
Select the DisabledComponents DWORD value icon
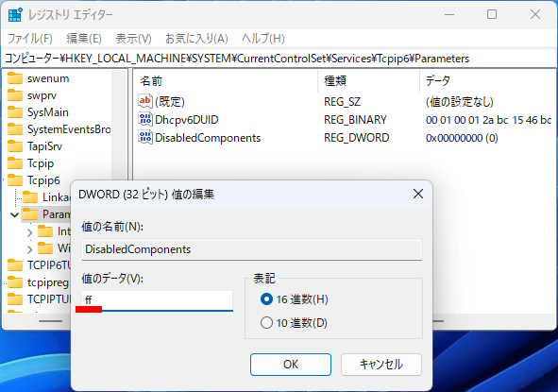tap(145, 137)
